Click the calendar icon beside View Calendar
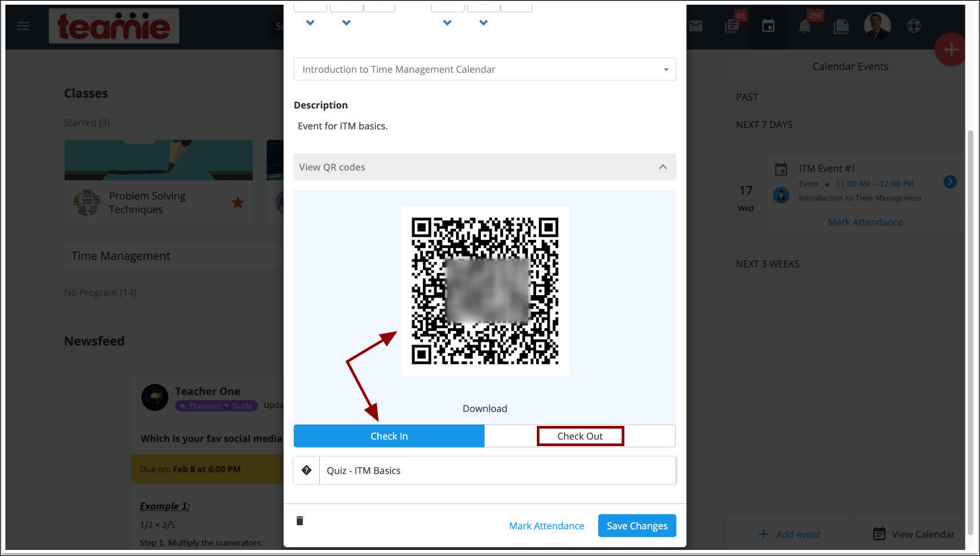The image size is (980, 556). (879, 534)
